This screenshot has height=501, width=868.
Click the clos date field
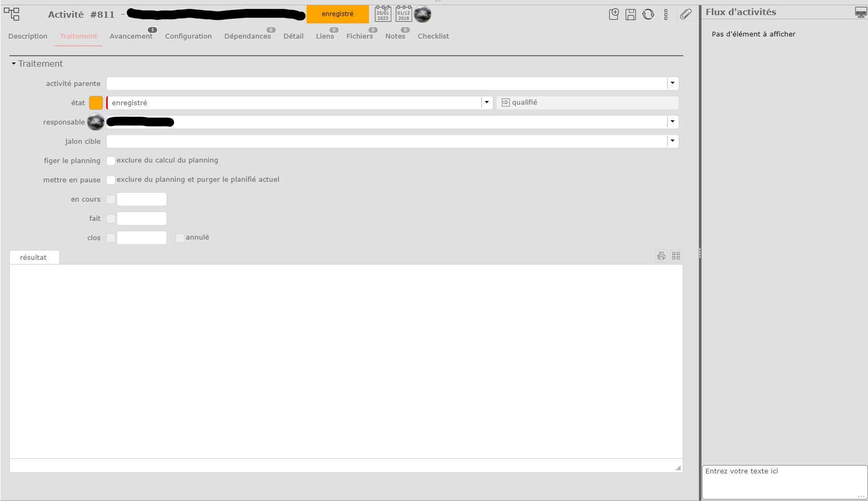142,237
